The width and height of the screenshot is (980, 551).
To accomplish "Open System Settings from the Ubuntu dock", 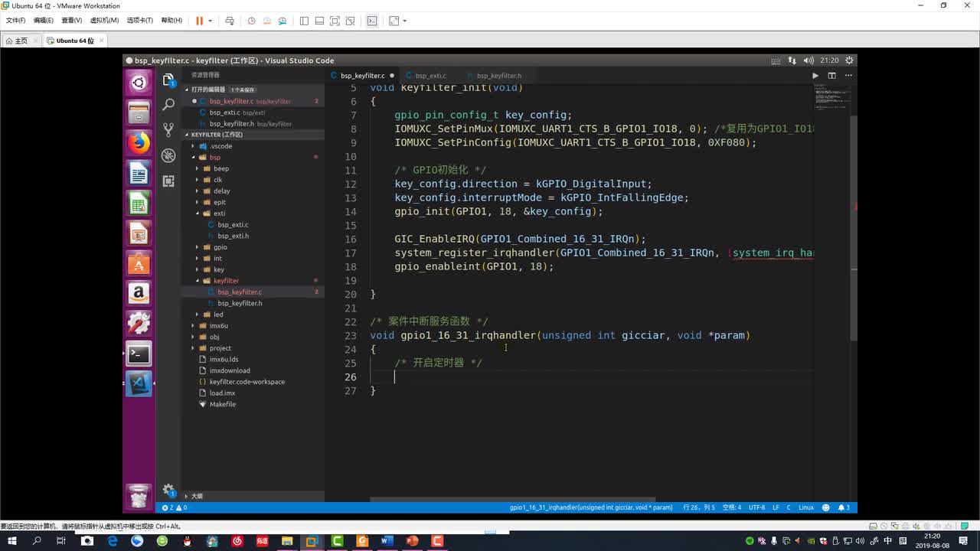I will (x=139, y=323).
